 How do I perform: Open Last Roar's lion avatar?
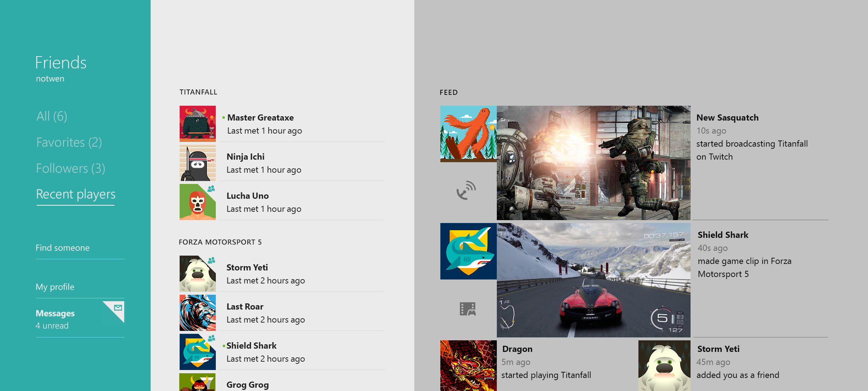pos(198,313)
